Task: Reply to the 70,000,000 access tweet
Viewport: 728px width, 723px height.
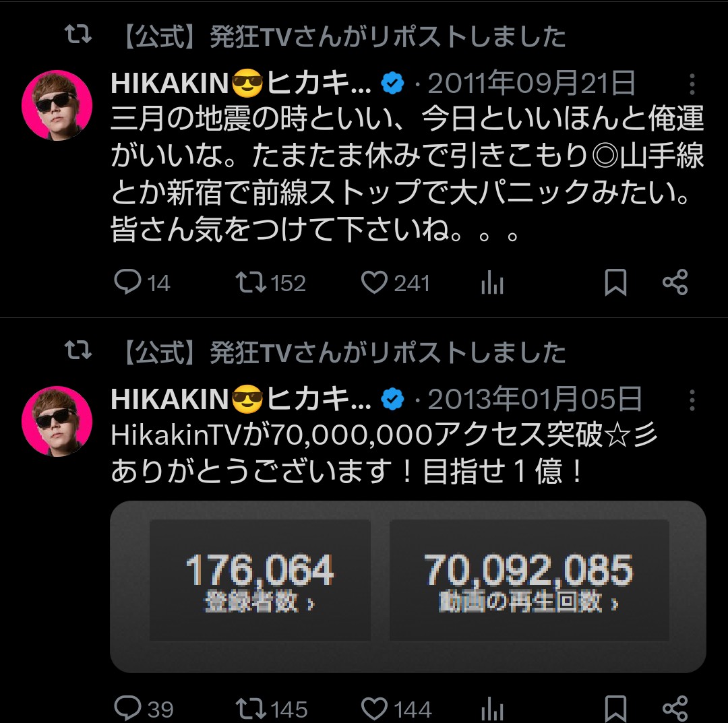Action: click(x=127, y=708)
